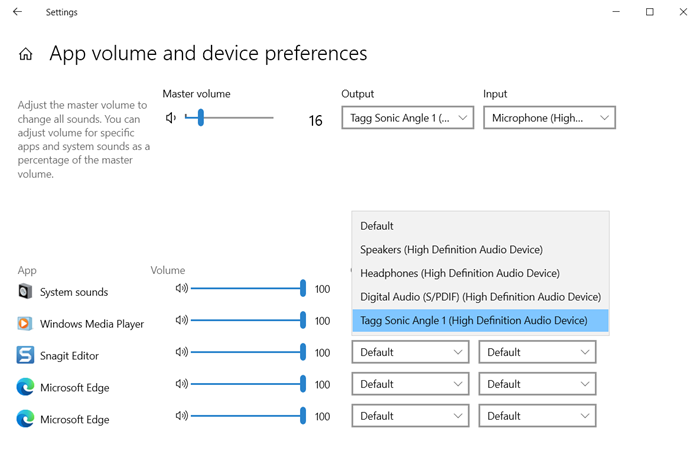Image resolution: width=700 pixels, height=451 pixels.
Task: Click the Master volume slider track
Action: pos(240,118)
